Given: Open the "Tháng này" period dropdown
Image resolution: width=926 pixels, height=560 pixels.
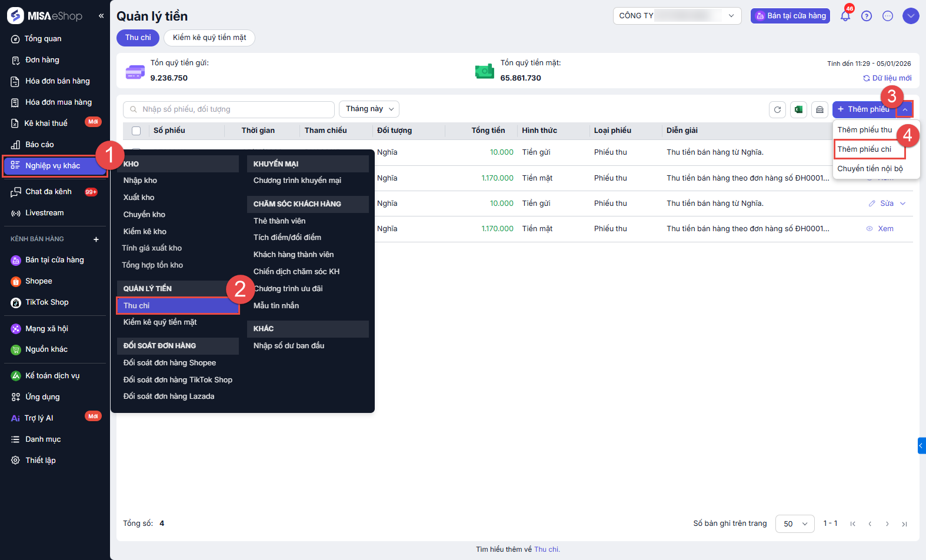Looking at the screenshot, I should 369,109.
